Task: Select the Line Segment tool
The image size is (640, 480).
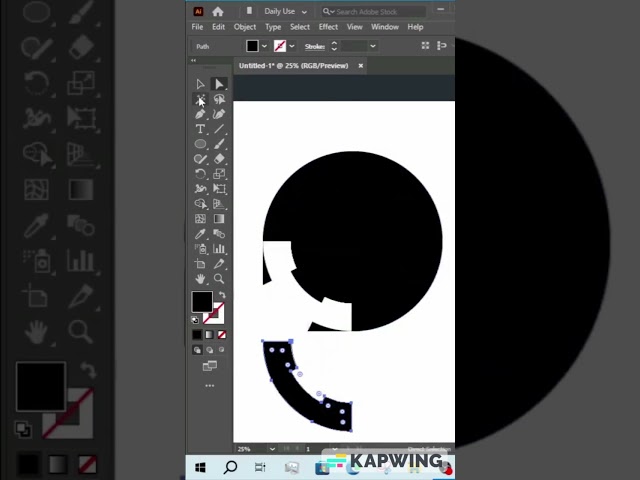Action: (219, 129)
